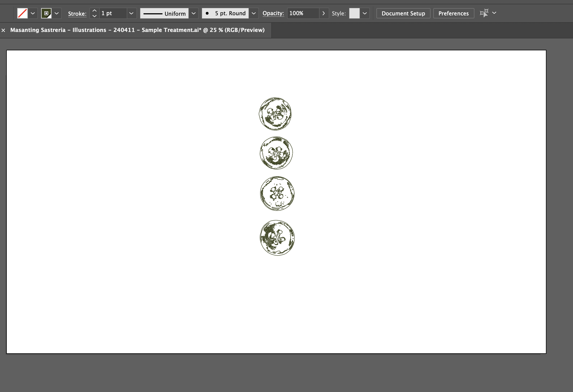Click the Isolate Selected Object icon
The image size is (573, 392).
coord(484,13)
